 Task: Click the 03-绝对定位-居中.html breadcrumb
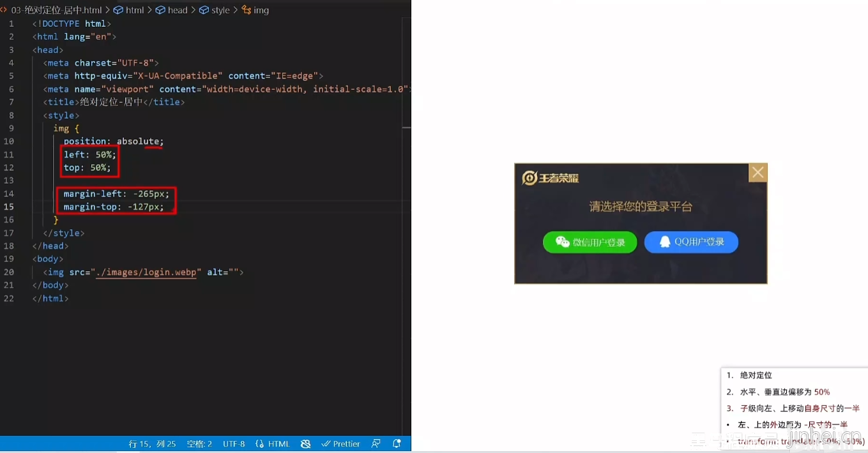pos(57,10)
